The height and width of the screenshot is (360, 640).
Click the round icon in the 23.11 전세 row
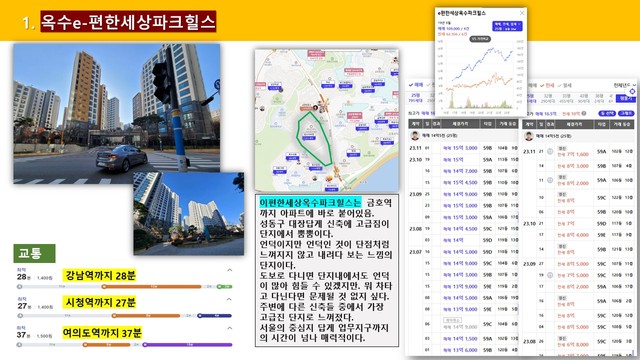[x=550, y=151]
